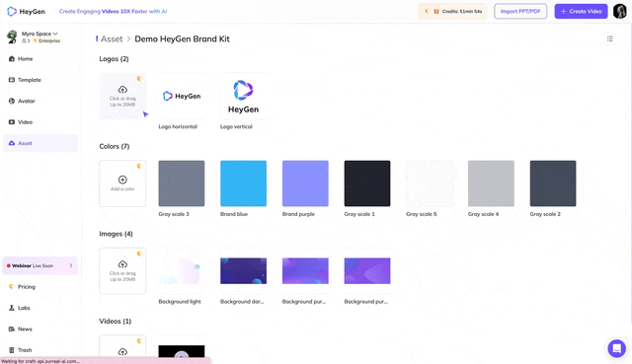Click the 'Create Engaging Videos 10X Faster' tagline
Viewport: 632px width, 364px height.
[114, 11]
